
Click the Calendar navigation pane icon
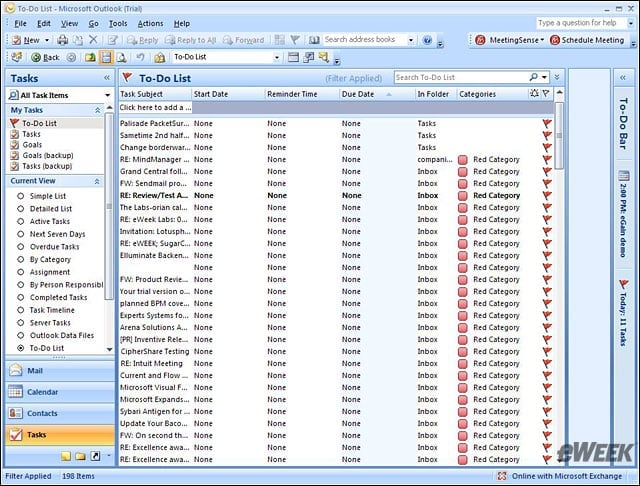pyautogui.click(x=16, y=391)
